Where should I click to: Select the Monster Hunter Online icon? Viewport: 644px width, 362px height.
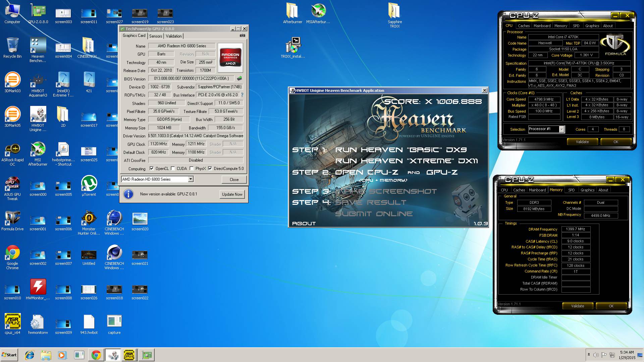pos(89,223)
